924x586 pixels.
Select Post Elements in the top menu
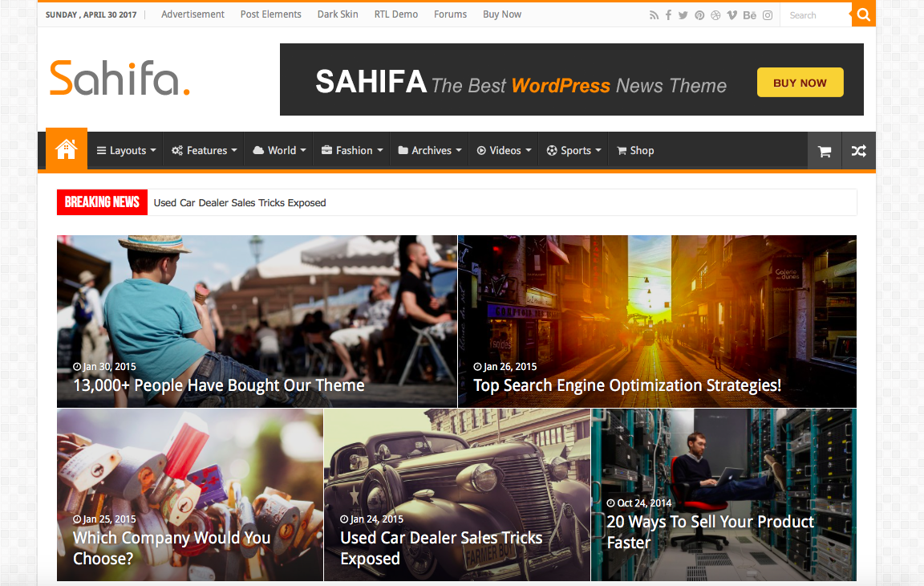click(270, 14)
